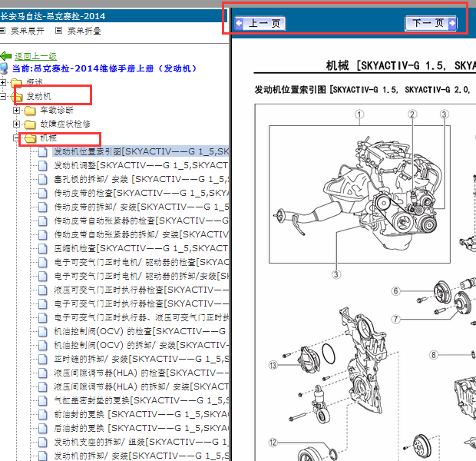Click page icon beside 发动机调整
The image size is (476, 461).
coord(43,166)
